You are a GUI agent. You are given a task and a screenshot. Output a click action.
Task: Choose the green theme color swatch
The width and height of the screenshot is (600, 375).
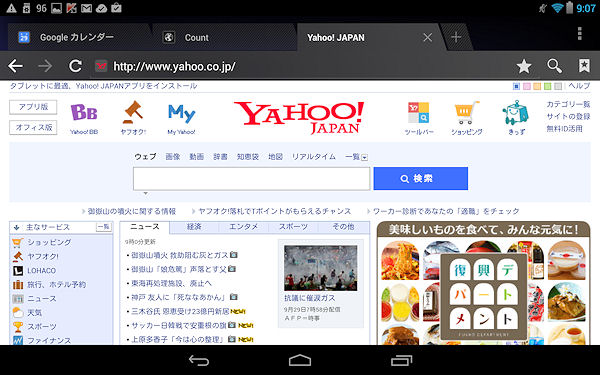coord(548,86)
